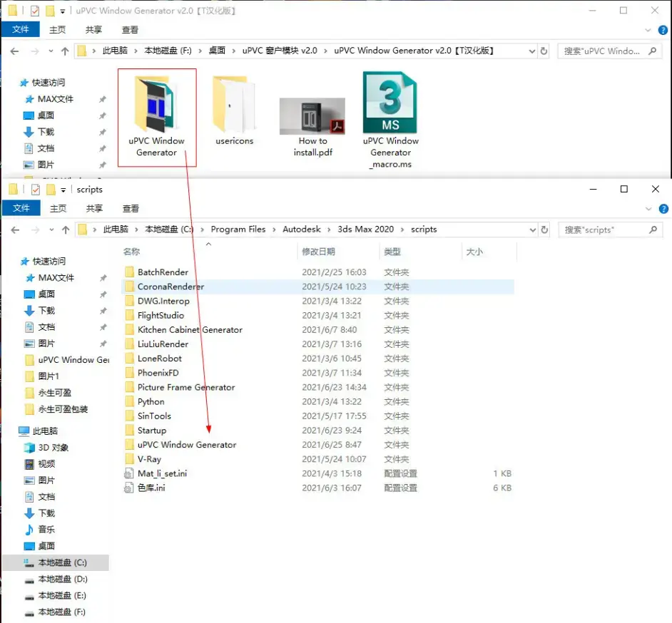Open recent locations dropdown in top window
Screen dimensions: 672x623
(x=51, y=51)
